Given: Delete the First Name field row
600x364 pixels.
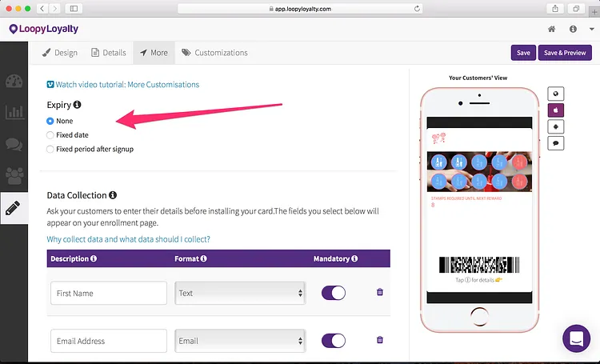Looking at the screenshot, I should coord(379,292).
